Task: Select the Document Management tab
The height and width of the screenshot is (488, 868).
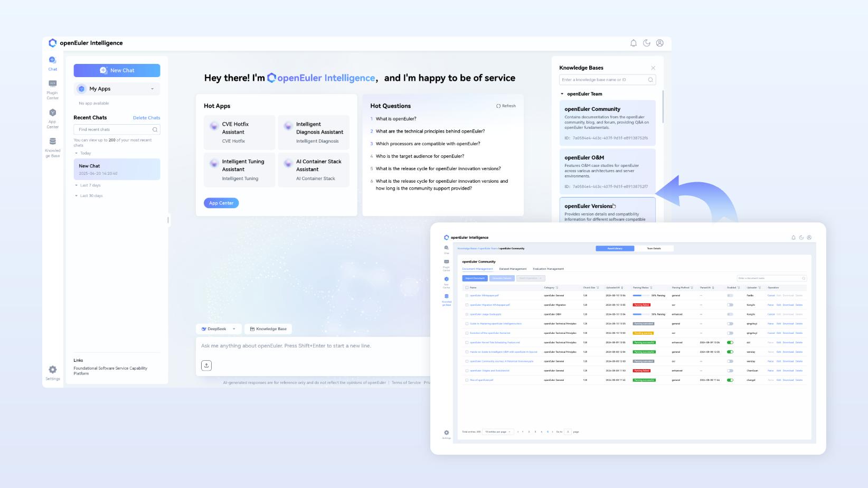Action: (477, 269)
